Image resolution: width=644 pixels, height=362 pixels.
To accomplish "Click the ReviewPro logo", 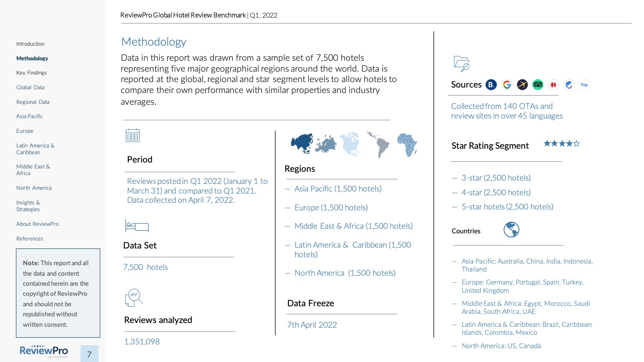I will [44, 351].
